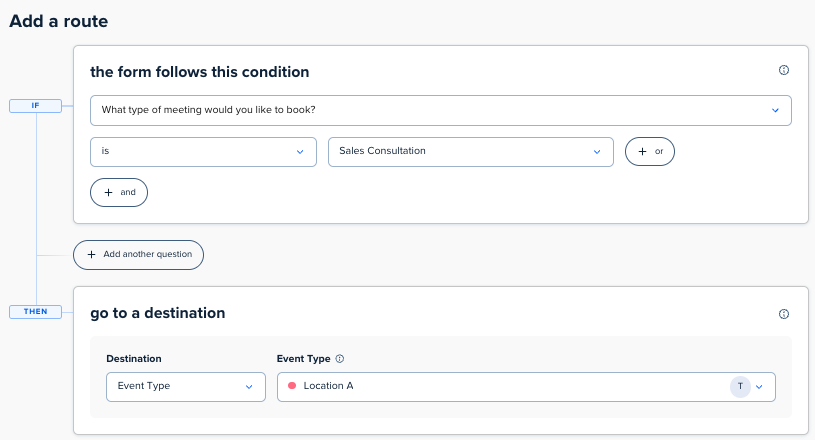Click the plus icon on Add another question
815x440 pixels.
91,254
